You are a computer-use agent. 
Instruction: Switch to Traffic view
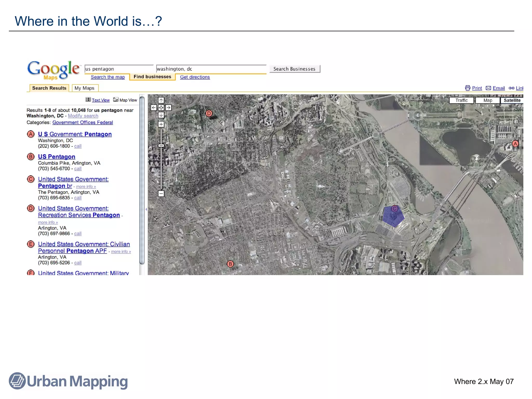462,101
